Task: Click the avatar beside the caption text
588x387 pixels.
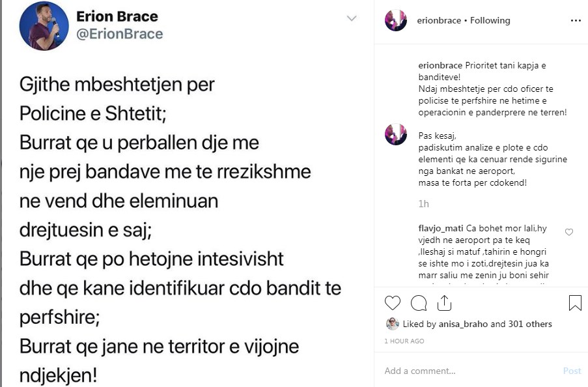Action: point(397,134)
